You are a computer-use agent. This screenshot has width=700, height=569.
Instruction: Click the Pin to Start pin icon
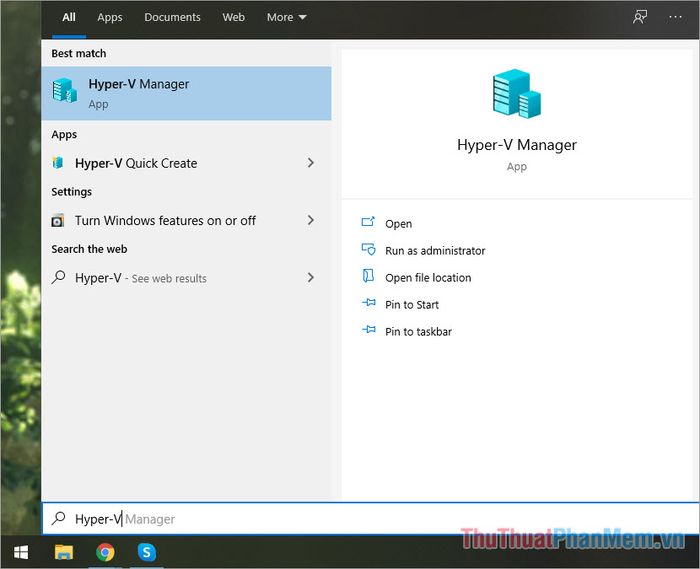368,303
